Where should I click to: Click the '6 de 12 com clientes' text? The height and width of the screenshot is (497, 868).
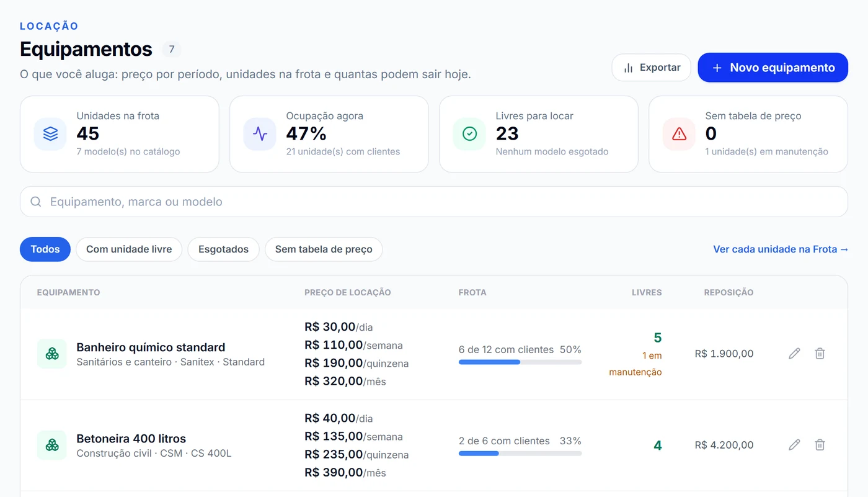point(506,350)
